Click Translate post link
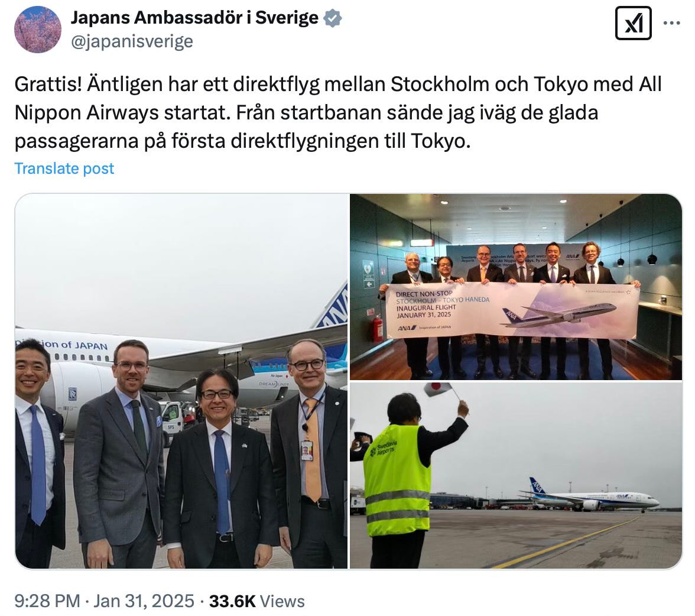The height and width of the screenshot is (616, 695). (64, 168)
